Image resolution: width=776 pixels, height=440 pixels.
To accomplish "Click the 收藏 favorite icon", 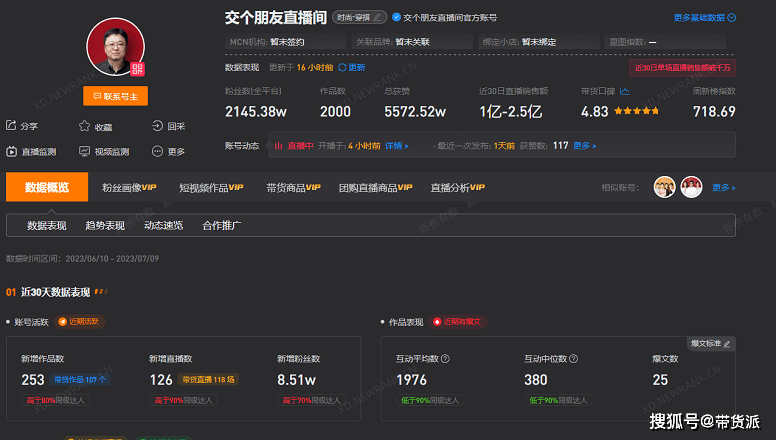I will (x=86, y=127).
